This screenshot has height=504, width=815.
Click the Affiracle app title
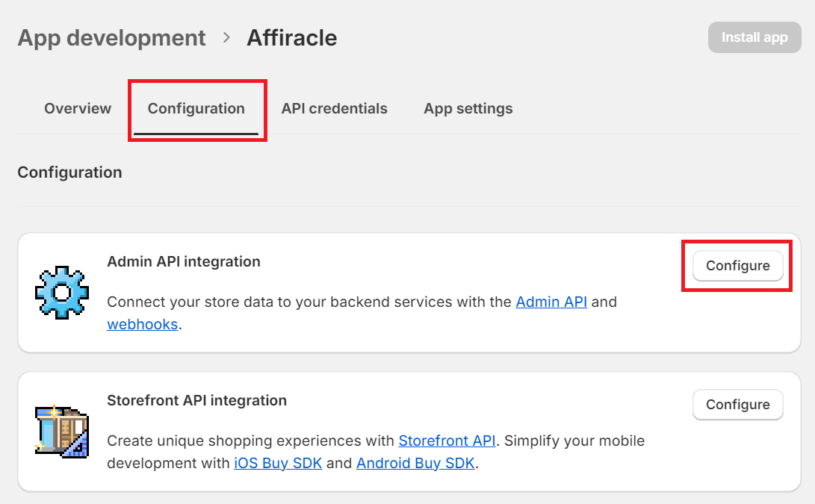click(x=291, y=37)
